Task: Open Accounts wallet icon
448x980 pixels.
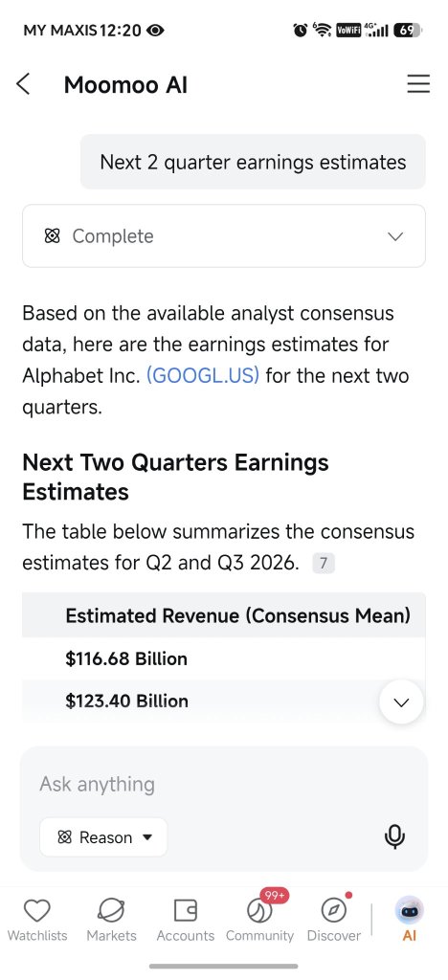Action: [186, 911]
